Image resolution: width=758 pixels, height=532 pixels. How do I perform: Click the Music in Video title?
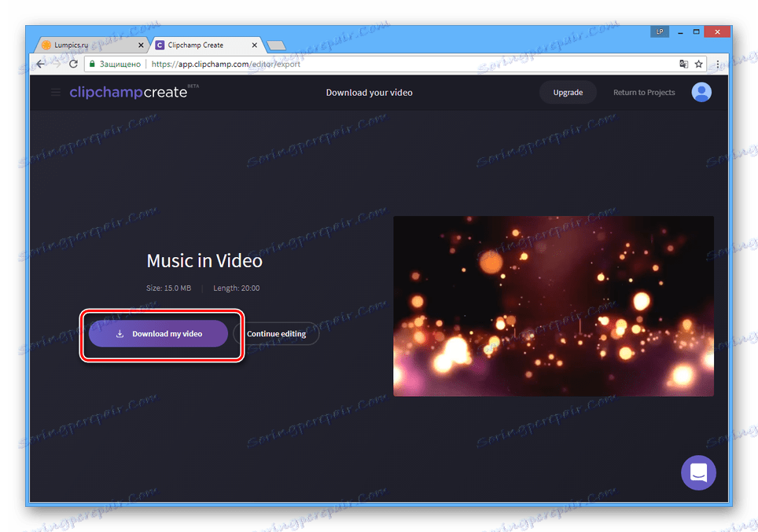coord(204,261)
